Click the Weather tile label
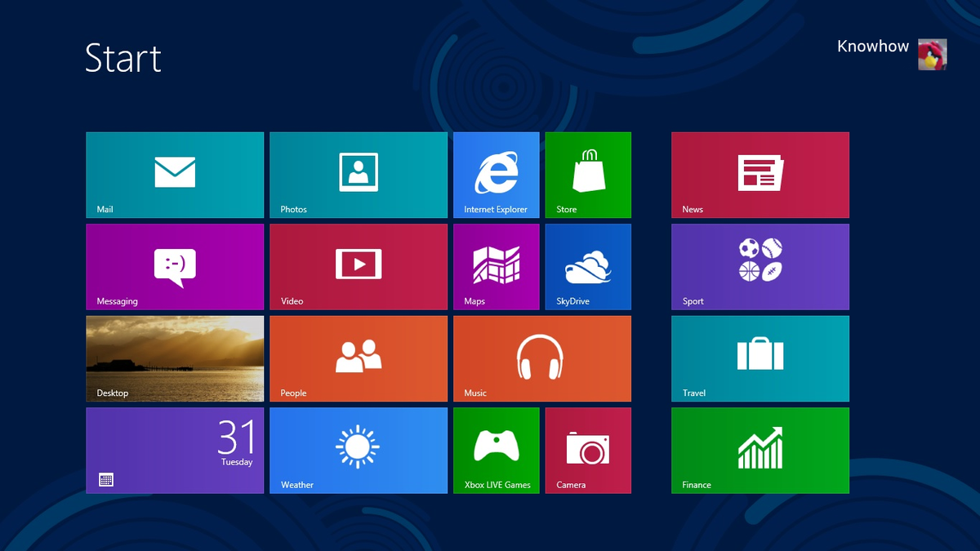This screenshot has width=980, height=551. coord(297,485)
